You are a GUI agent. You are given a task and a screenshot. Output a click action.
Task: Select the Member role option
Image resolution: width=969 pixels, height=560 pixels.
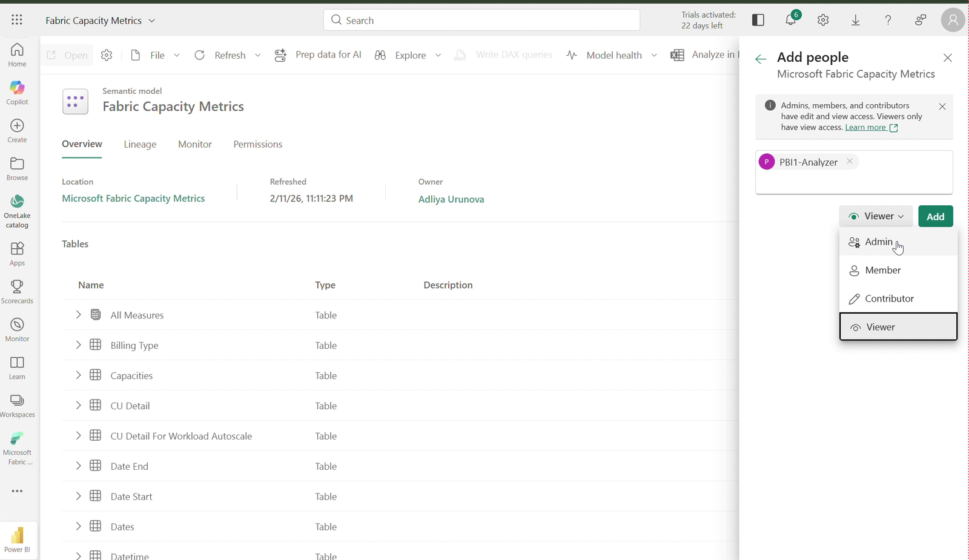(898, 270)
